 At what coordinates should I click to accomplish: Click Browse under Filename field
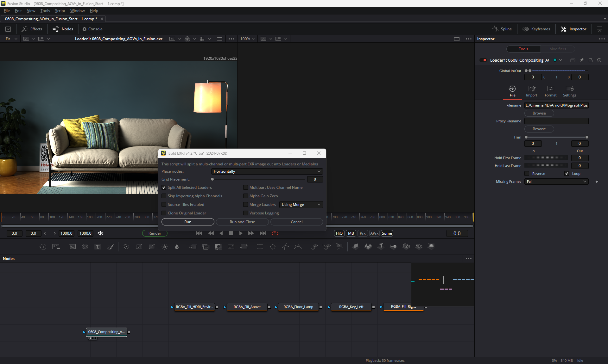coord(539,113)
